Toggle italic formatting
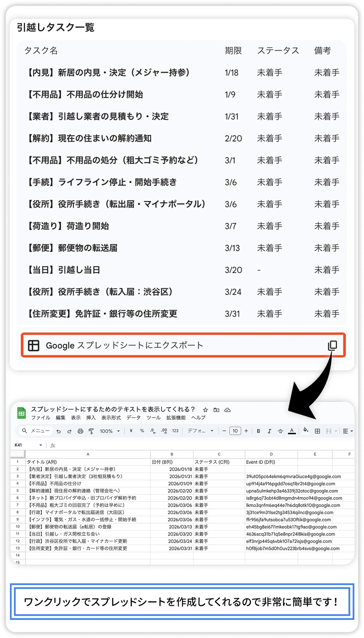Image resolution: width=364 pixels, height=638 pixels. tap(269, 431)
